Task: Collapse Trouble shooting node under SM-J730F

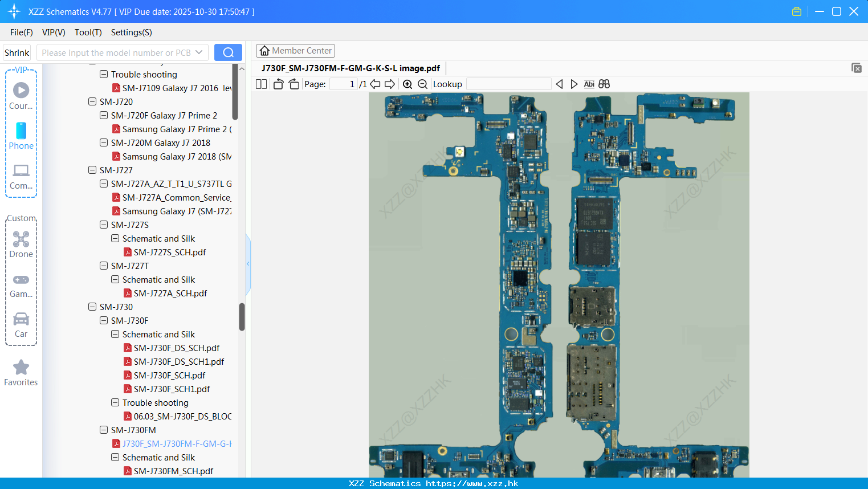Action: point(115,402)
